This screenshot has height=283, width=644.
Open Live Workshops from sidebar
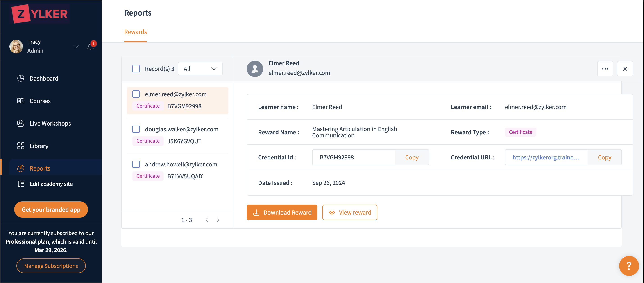[x=50, y=124]
